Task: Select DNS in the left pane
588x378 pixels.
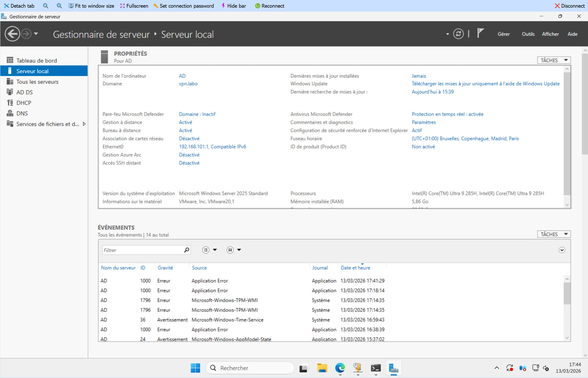Action: [x=22, y=113]
